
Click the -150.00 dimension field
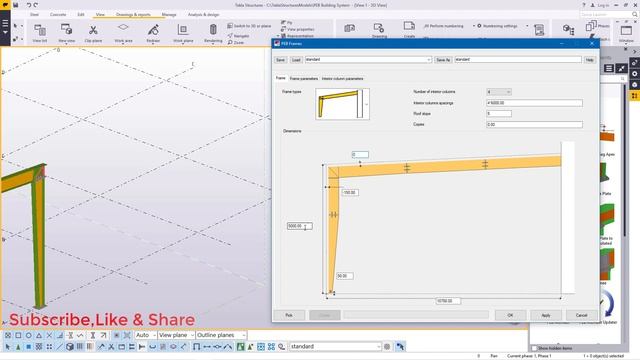point(350,192)
